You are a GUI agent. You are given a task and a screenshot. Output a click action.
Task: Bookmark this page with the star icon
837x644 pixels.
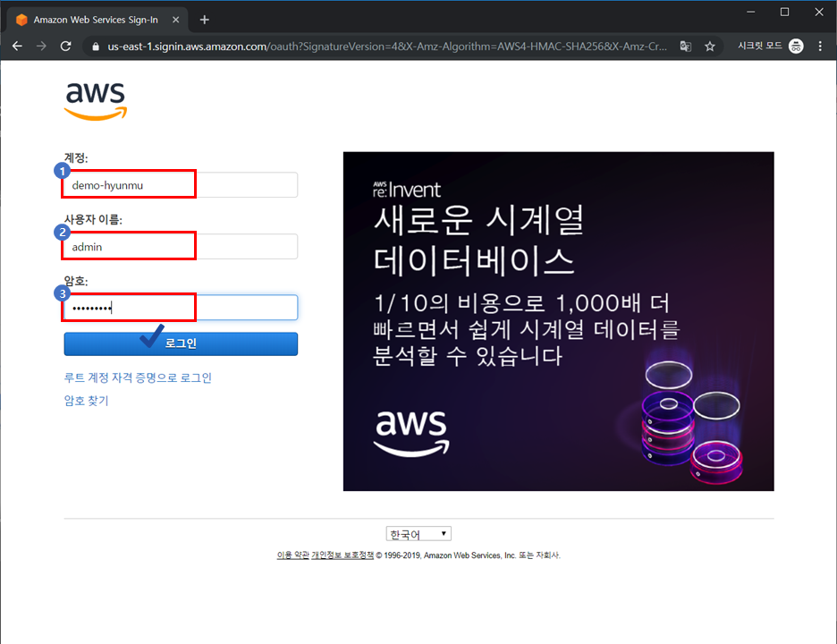(x=709, y=47)
